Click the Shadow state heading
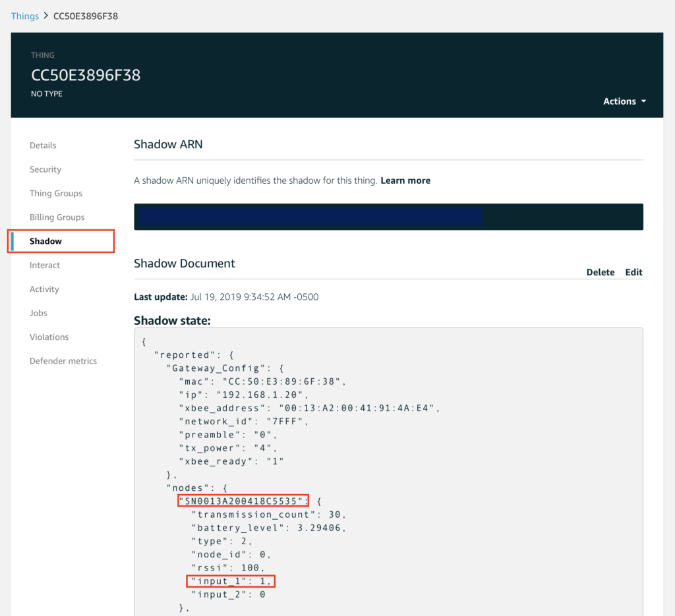Viewport: 675px width, 616px height. click(172, 320)
